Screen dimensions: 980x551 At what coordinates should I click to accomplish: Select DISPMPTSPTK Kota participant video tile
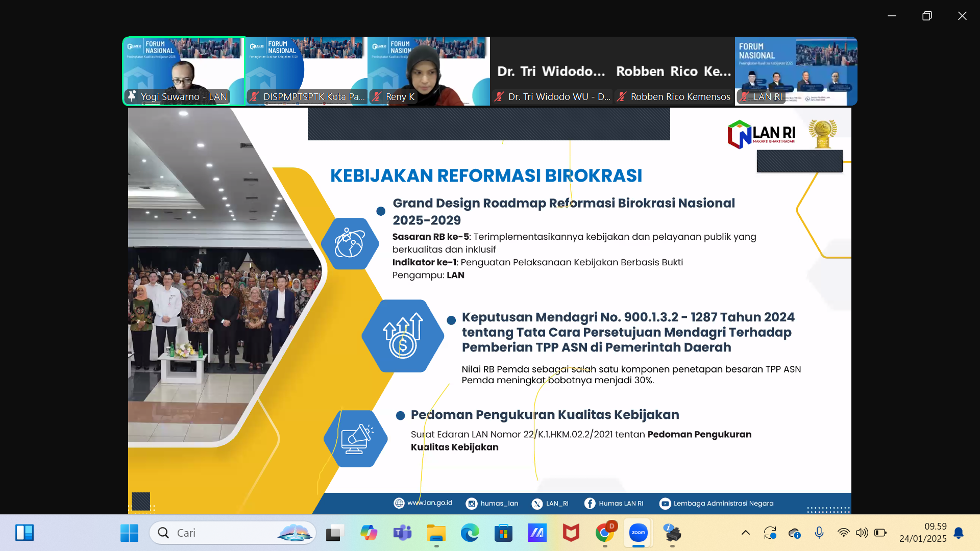pyautogui.click(x=306, y=66)
